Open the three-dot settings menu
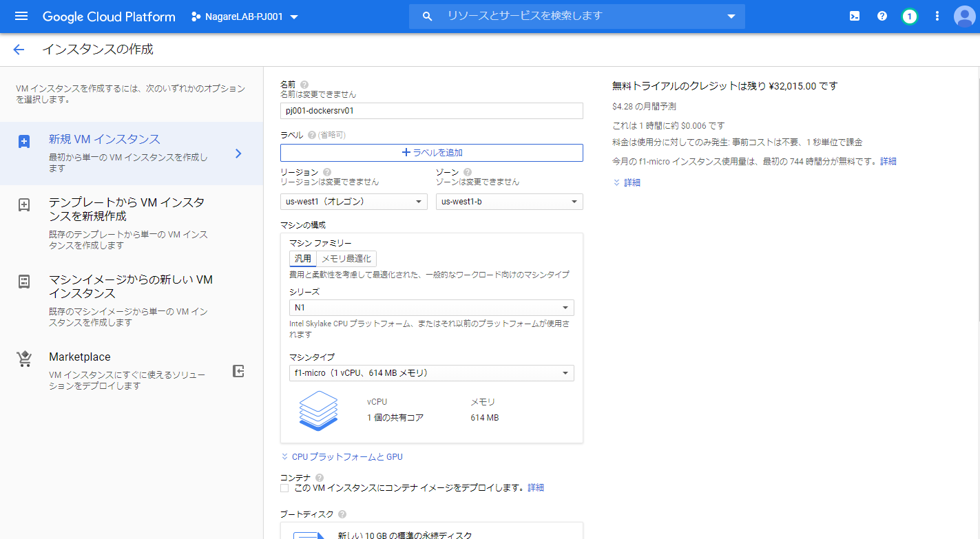 coord(937,16)
